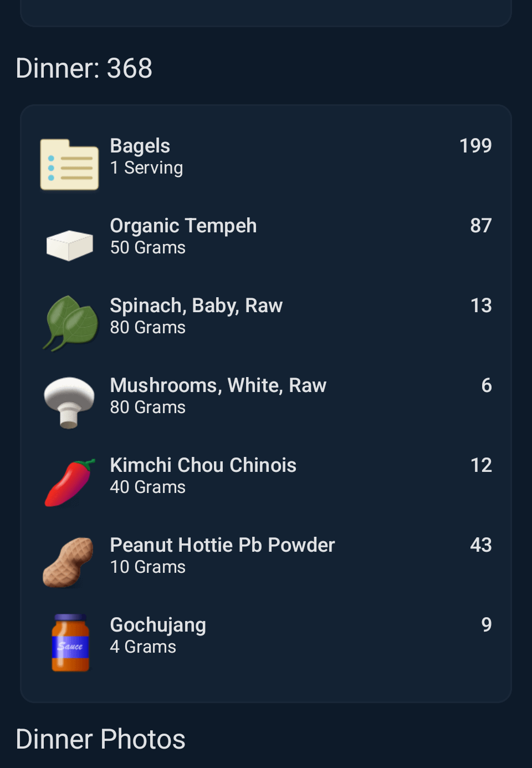
Task: Tap the Organic Tempeh tofu block icon
Action: (69, 245)
